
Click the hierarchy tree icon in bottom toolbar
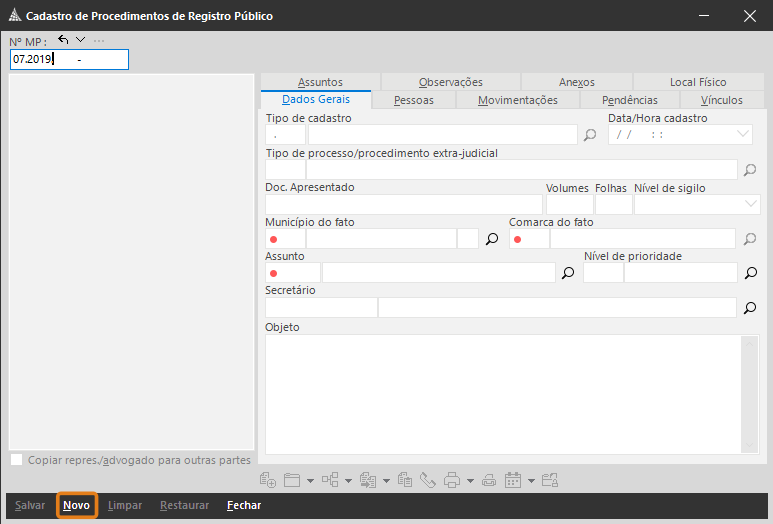330,480
